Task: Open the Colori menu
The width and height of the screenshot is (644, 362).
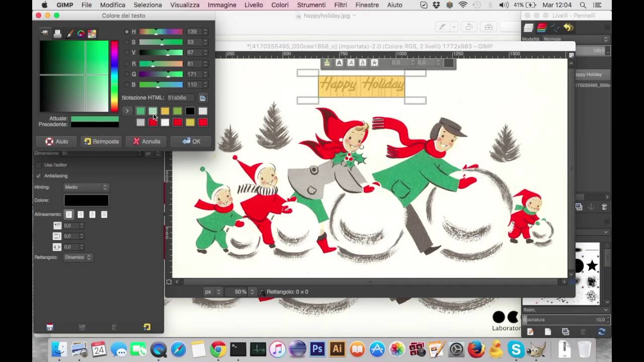Action: [280, 5]
